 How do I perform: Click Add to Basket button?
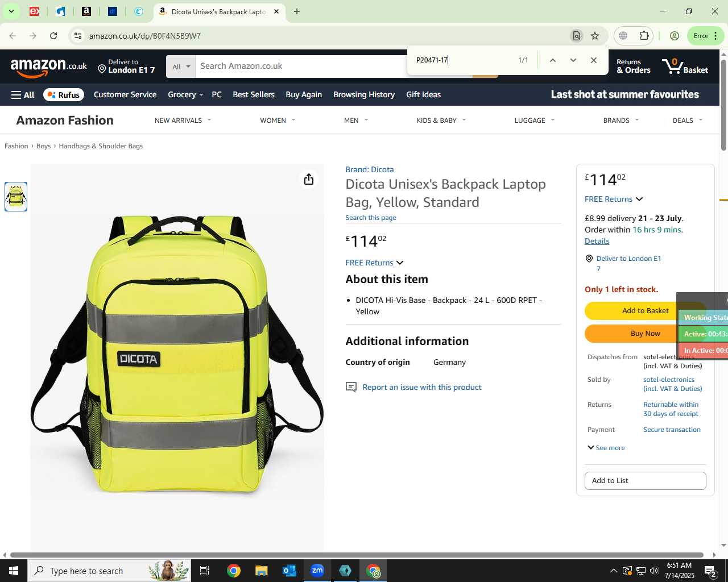click(645, 311)
